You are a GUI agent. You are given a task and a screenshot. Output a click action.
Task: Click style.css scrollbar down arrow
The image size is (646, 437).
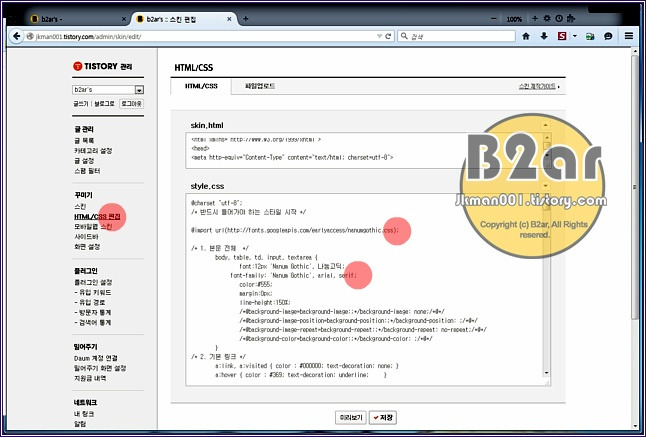pyautogui.click(x=546, y=373)
